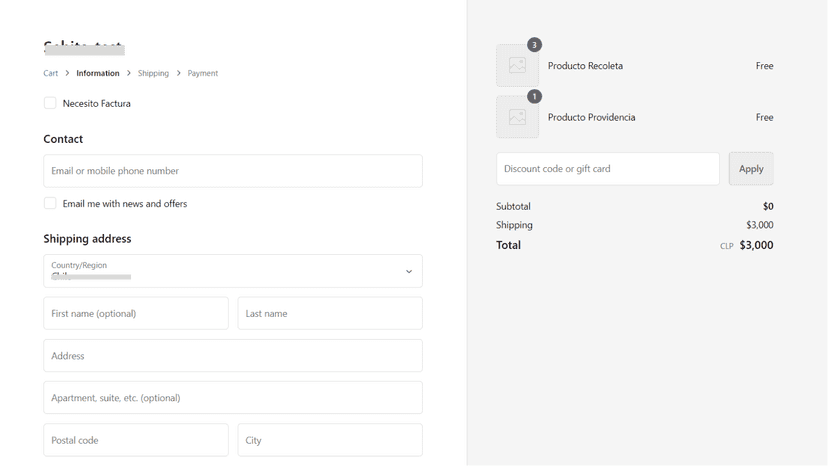Select the Payment breadcrumb step
This screenshot has width=828, height=466.
pos(203,73)
